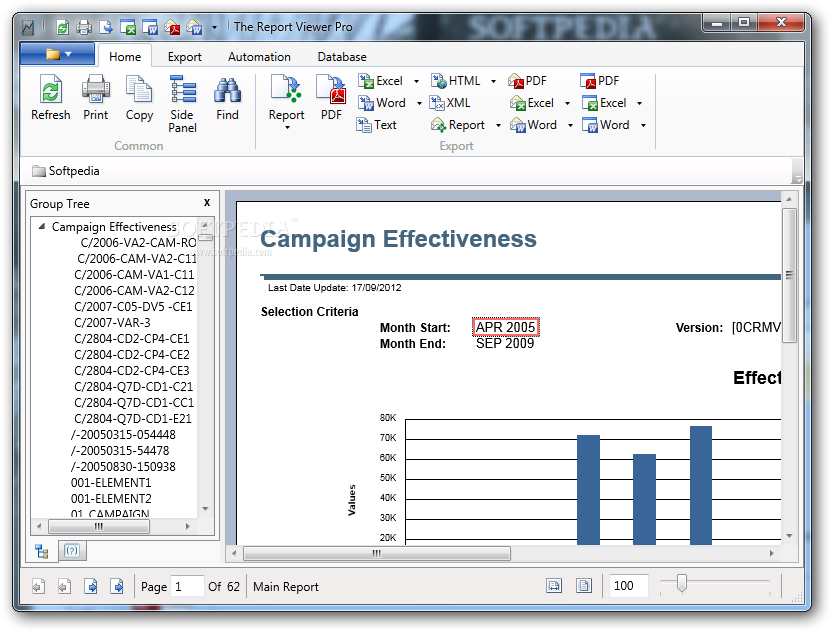Collapse the Campaign Effectiveness tree node
This screenshot has width=832, height=632.
(x=41, y=227)
